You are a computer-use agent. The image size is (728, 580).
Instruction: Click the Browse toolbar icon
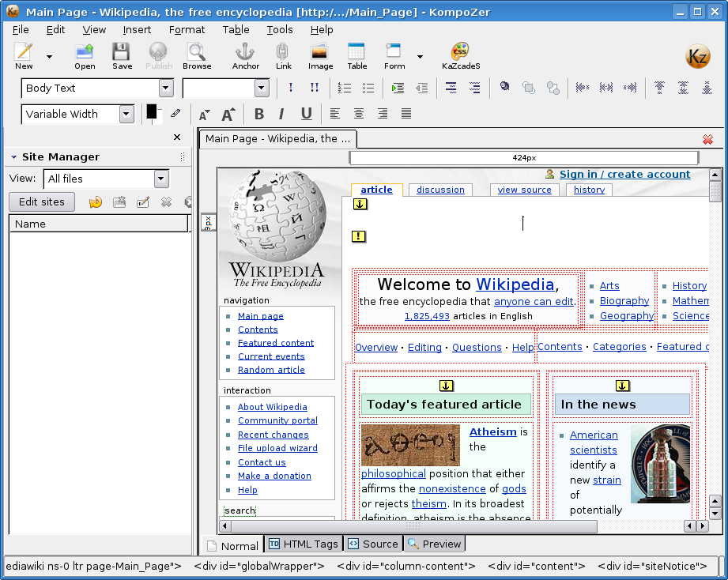(x=197, y=55)
